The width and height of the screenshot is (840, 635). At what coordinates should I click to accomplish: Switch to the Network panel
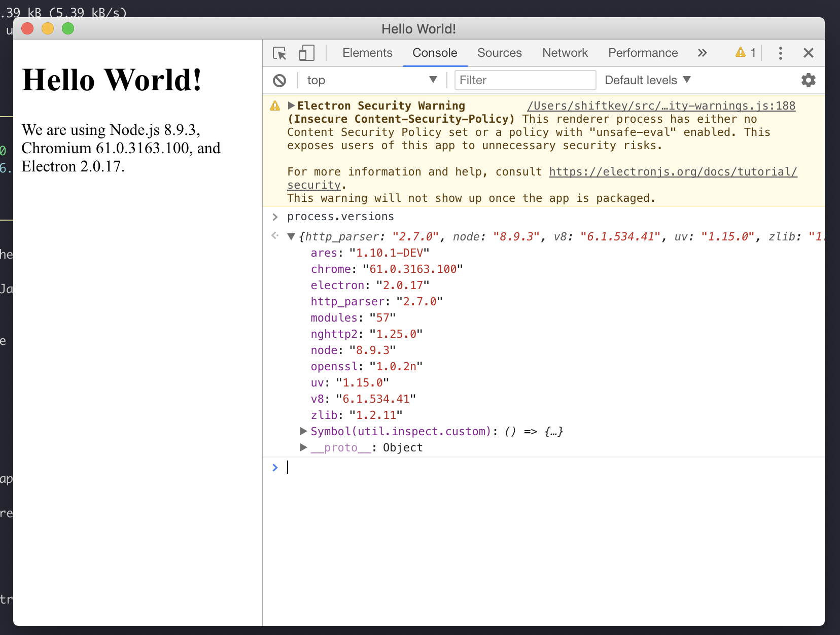click(565, 53)
